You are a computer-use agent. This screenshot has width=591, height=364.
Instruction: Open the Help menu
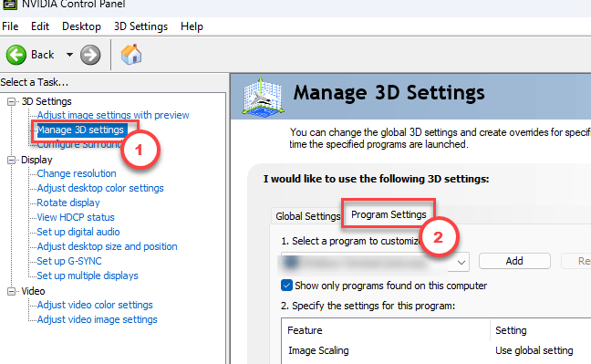(x=192, y=26)
